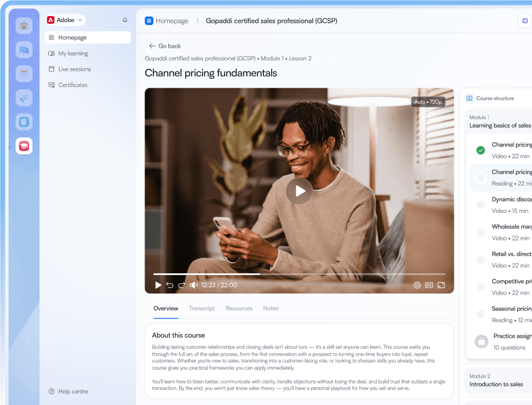Open the assistant icon at top right
Viewport: 532px width, 405px height.
coord(525,21)
